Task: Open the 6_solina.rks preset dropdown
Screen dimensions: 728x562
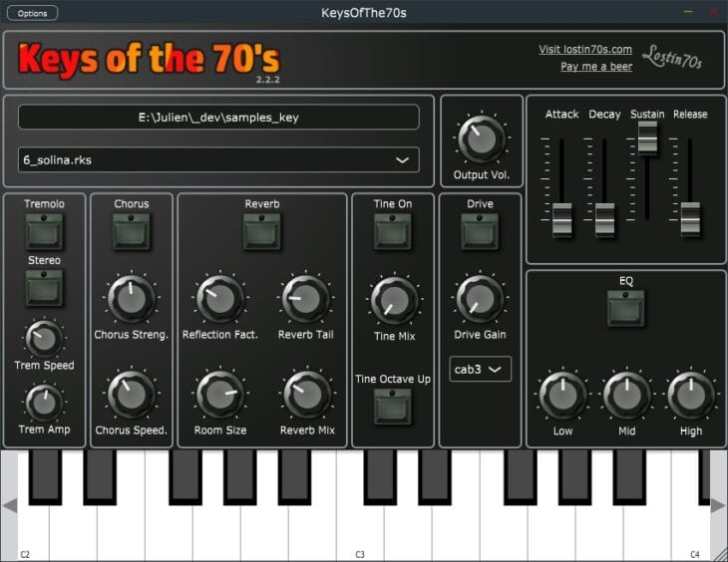Action: pyautogui.click(x=218, y=159)
